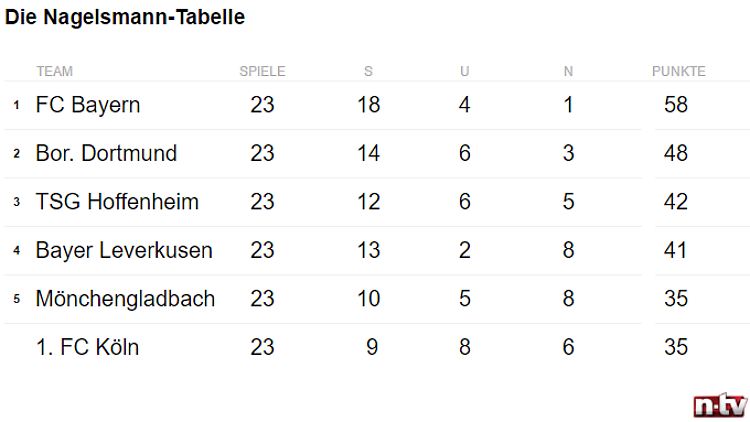The image size is (750, 422).
Task: Click the N losses column header
Action: coord(568,71)
